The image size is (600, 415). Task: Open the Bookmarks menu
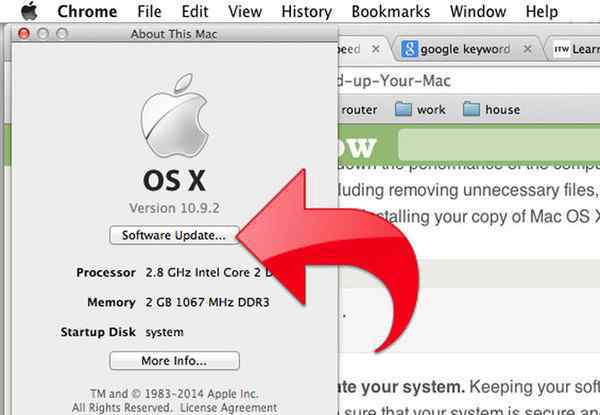(391, 11)
